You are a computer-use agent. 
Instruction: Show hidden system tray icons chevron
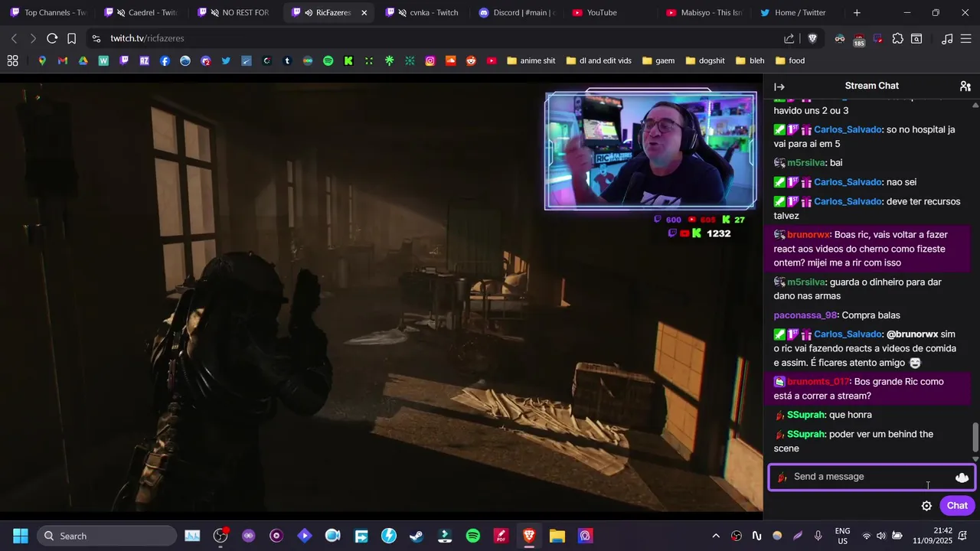point(716,536)
